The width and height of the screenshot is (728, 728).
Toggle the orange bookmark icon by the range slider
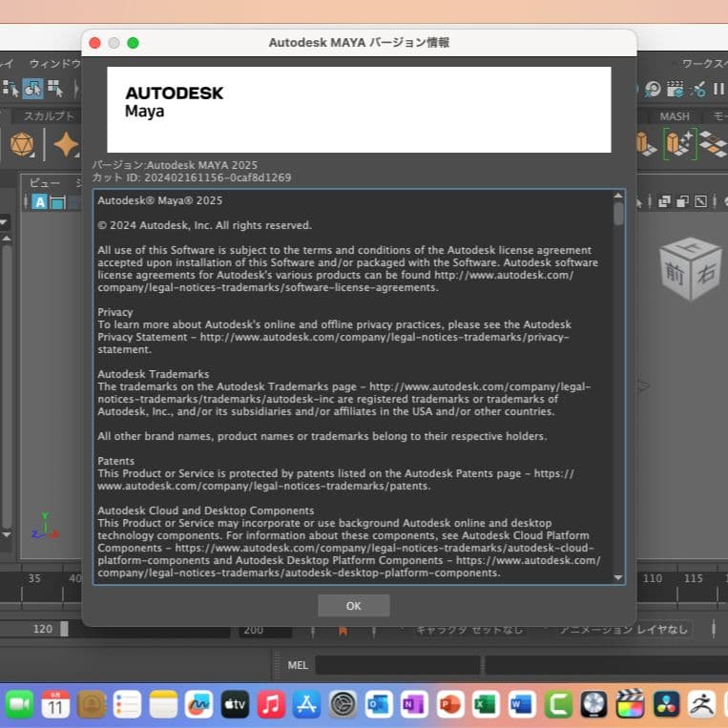pyautogui.click(x=343, y=631)
